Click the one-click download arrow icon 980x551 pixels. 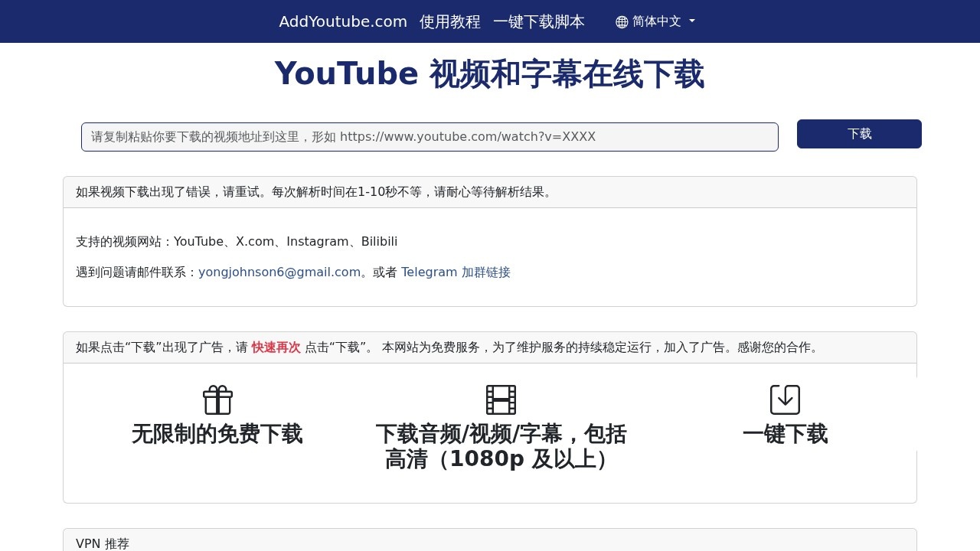(786, 399)
